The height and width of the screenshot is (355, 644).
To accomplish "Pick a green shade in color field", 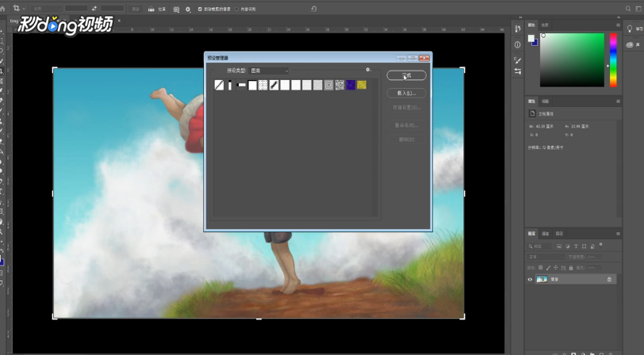I will coord(572,60).
